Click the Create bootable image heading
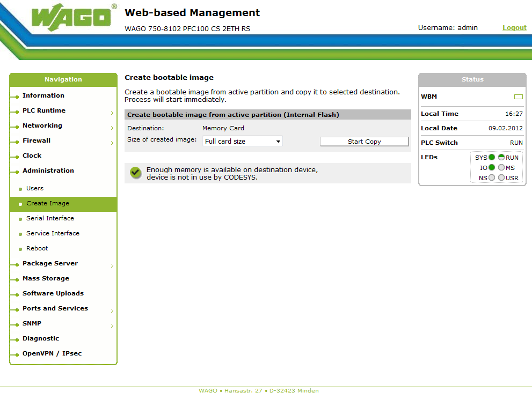 [x=169, y=78]
